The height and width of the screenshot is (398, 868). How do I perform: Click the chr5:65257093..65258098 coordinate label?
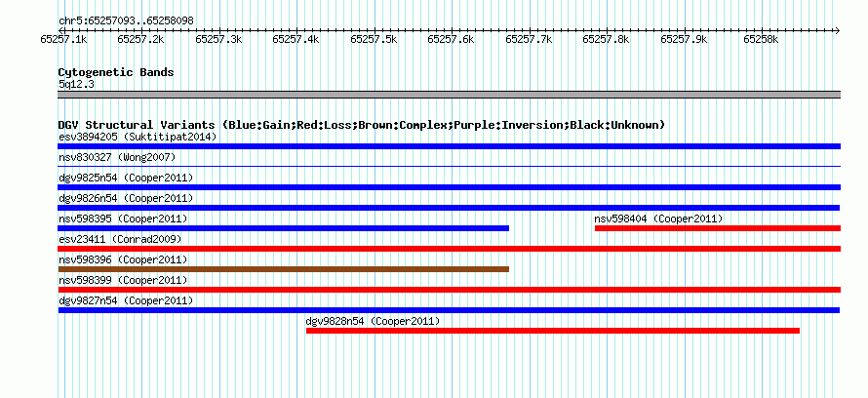click(x=126, y=20)
